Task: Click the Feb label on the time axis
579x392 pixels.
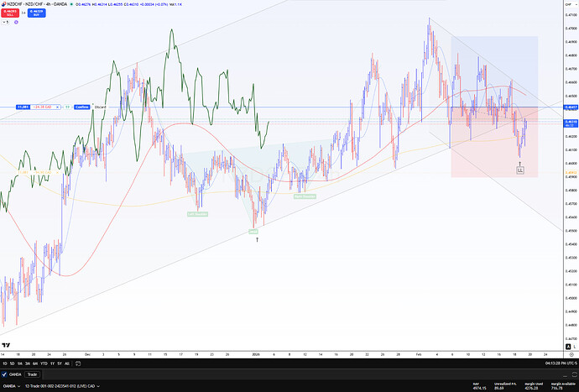Action: [x=419, y=355]
